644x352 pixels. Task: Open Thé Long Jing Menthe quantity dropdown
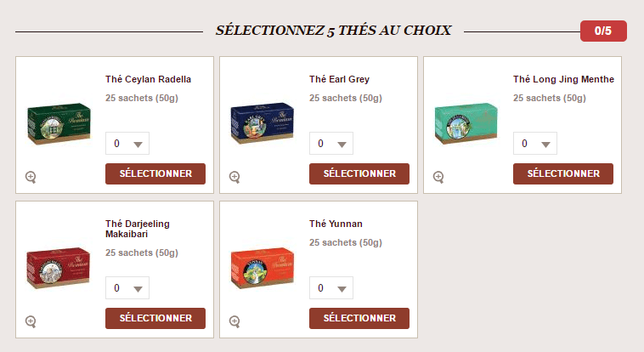pyautogui.click(x=535, y=144)
